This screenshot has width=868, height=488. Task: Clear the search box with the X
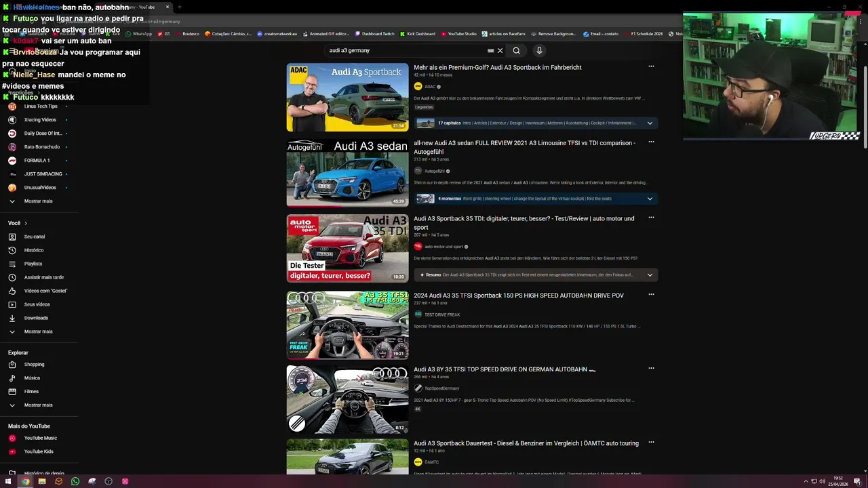coord(500,50)
